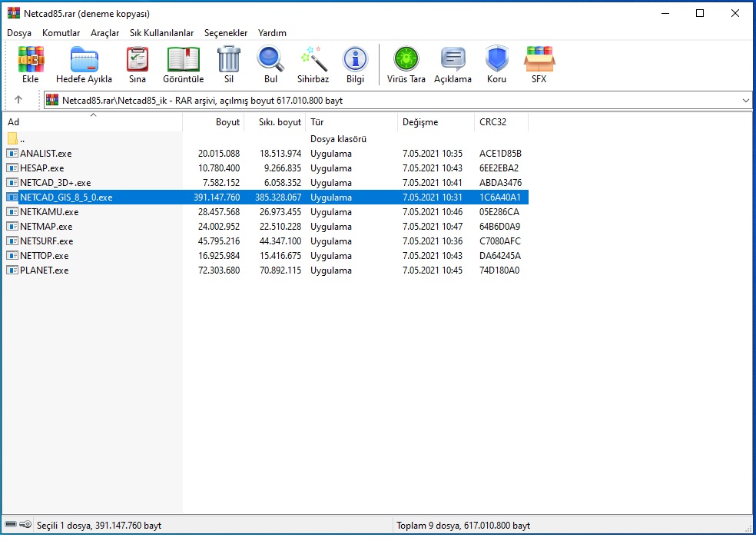Image resolution: width=756 pixels, height=541 pixels.
Task: Go up one folder level arrow
Action: (18, 100)
